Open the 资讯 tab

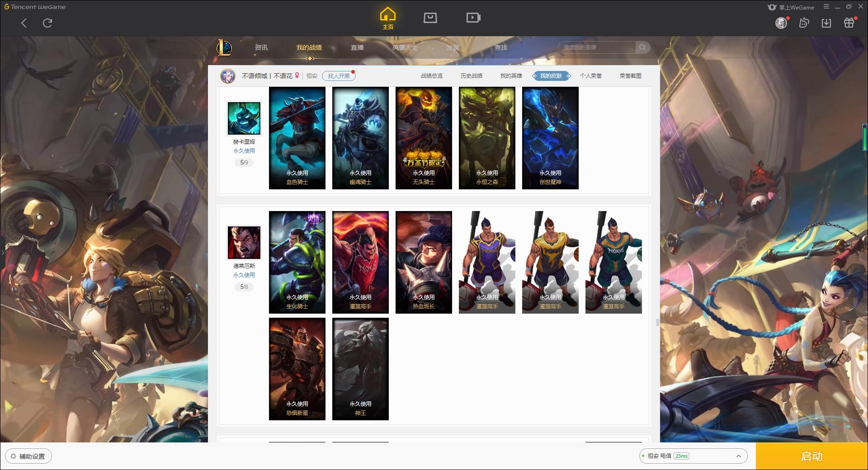click(261, 47)
